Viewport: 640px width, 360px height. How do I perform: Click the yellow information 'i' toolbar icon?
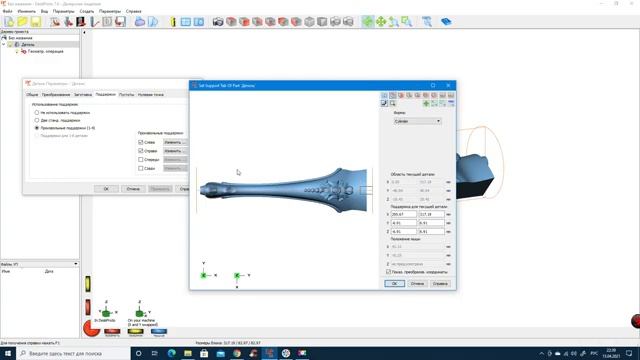click(173, 22)
